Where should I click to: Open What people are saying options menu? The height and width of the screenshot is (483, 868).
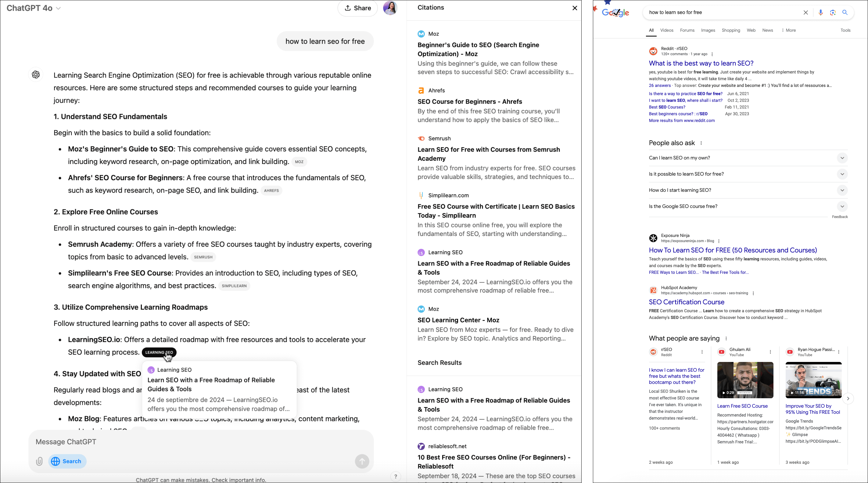tap(726, 339)
